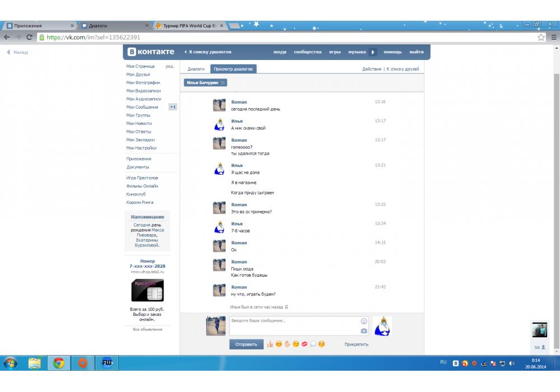
Task: Open the Прикрепить attachment menu
Action: [x=356, y=344]
